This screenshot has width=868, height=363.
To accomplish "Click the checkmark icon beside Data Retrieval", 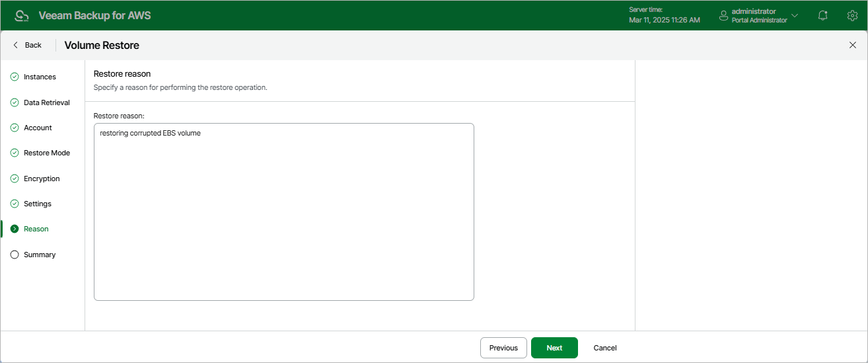I will [x=15, y=102].
